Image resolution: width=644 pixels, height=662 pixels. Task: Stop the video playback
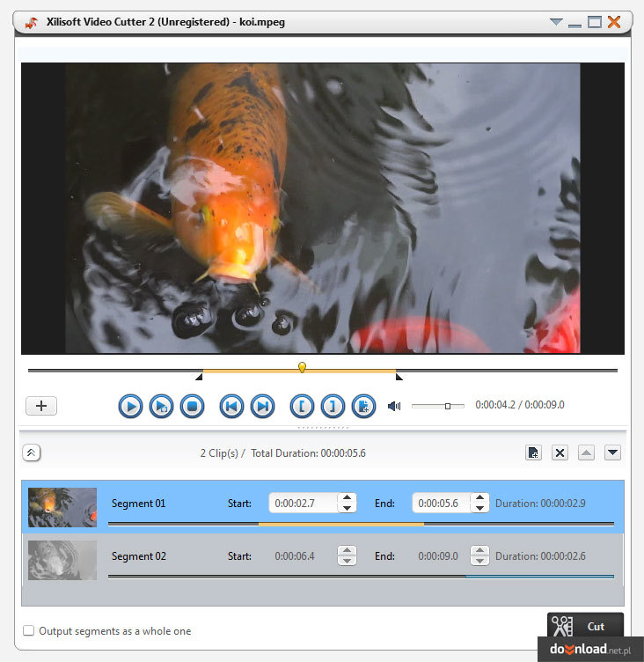(192, 406)
